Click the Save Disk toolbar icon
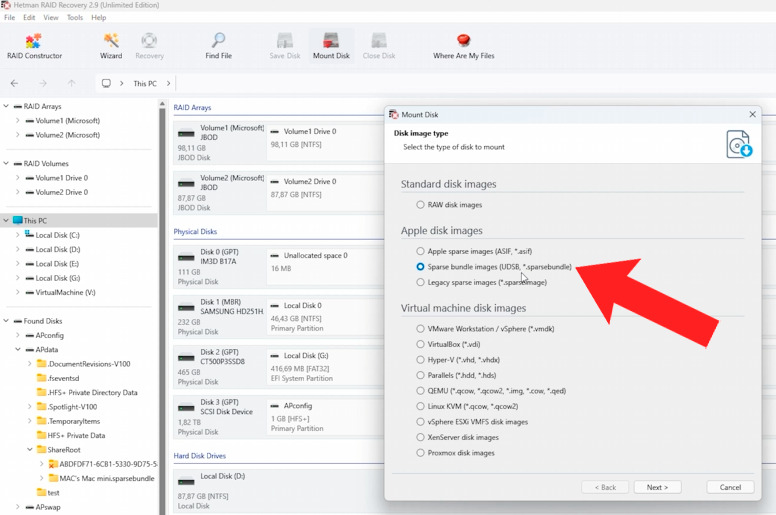 (x=285, y=46)
